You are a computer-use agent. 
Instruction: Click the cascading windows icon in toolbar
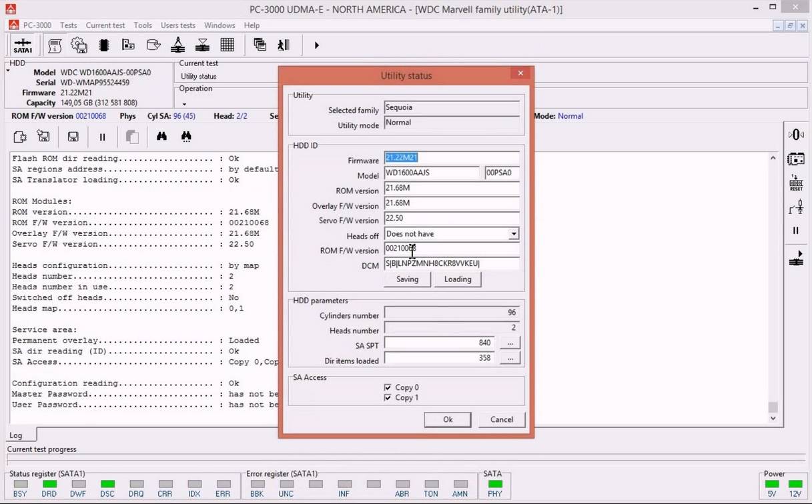pos(260,45)
